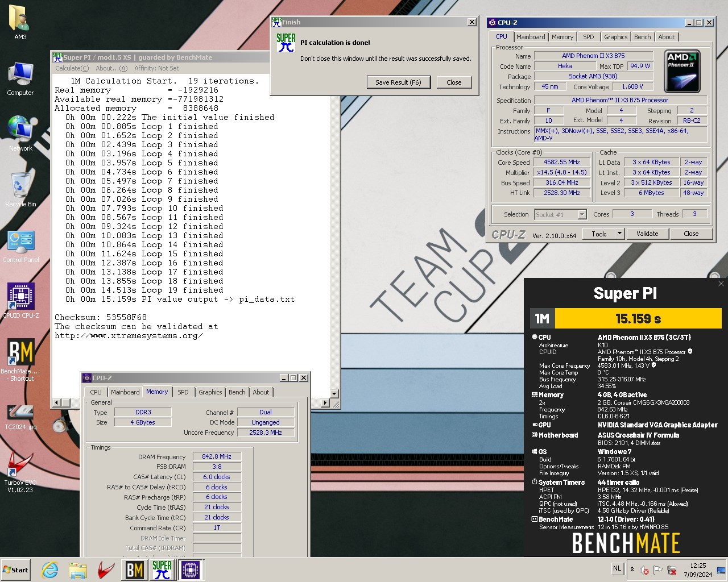Switch to BenchMate via the taskbar button
Screen dimensions: 728x582
134,569
